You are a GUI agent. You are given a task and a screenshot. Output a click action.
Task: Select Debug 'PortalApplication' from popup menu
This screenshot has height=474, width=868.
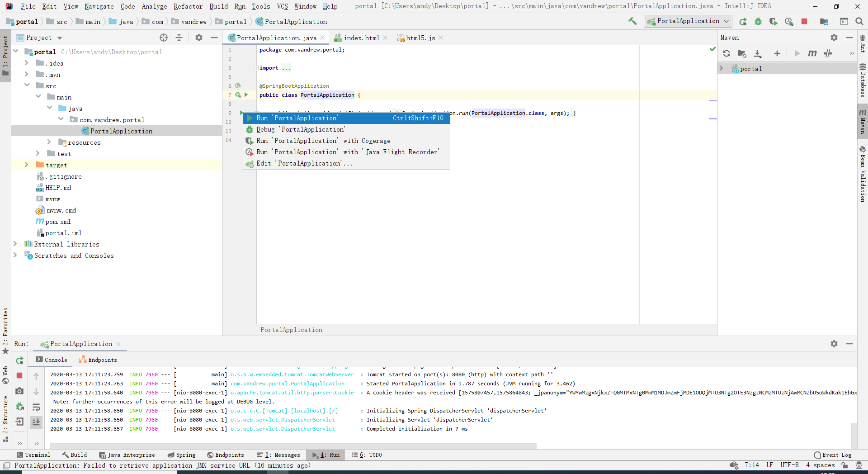coord(346,129)
